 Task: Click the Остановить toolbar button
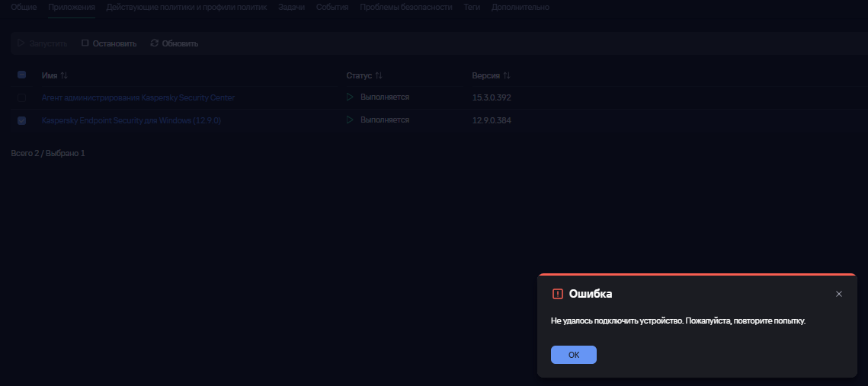tap(109, 43)
